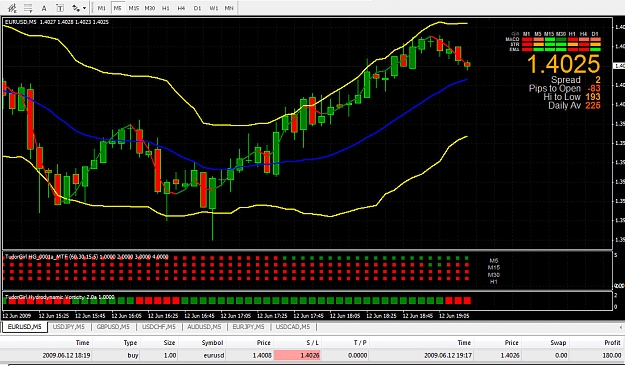Click the open price 1.4008 cell
The height and width of the screenshot is (366, 625).
point(261,355)
